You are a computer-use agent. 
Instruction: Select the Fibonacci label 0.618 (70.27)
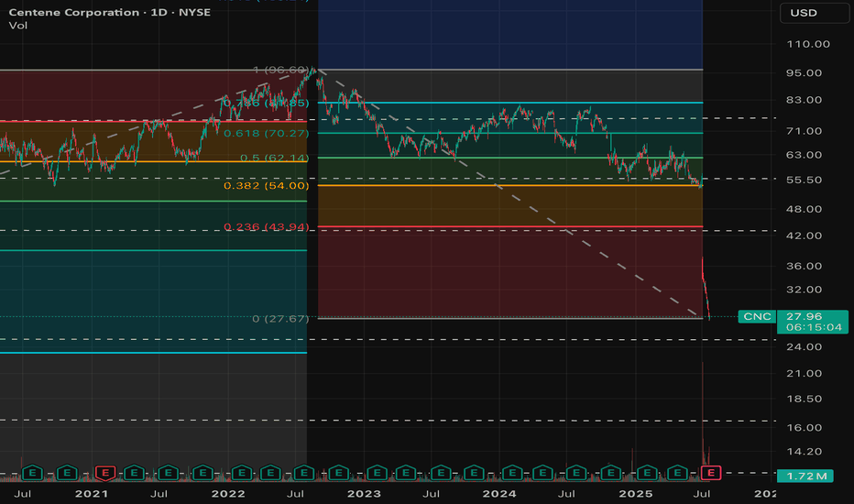tap(267, 134)
